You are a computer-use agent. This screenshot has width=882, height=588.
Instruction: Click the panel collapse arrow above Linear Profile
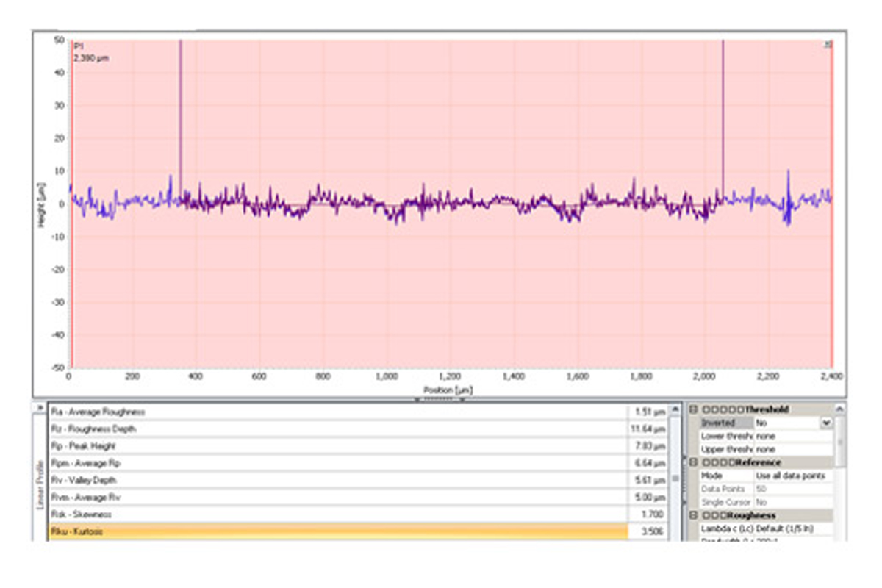point(40,407)
